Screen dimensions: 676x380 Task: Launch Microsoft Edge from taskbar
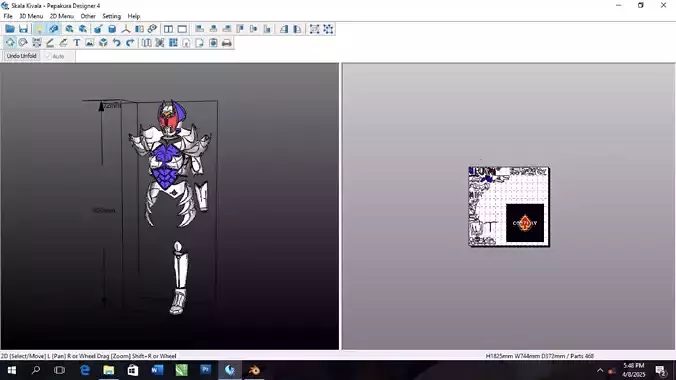click(x=85, y=370)
